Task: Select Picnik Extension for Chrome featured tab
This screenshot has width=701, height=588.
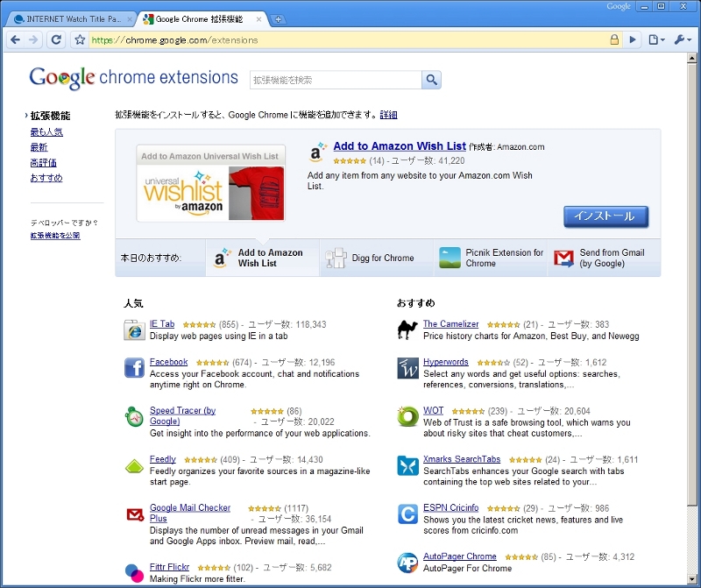Action: [491, 258]
